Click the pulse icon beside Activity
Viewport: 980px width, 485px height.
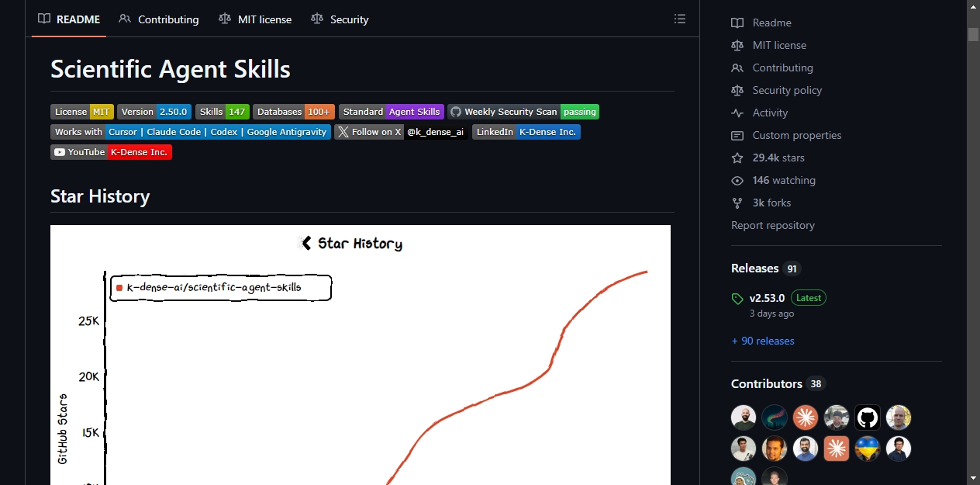(x=737, y=113)
